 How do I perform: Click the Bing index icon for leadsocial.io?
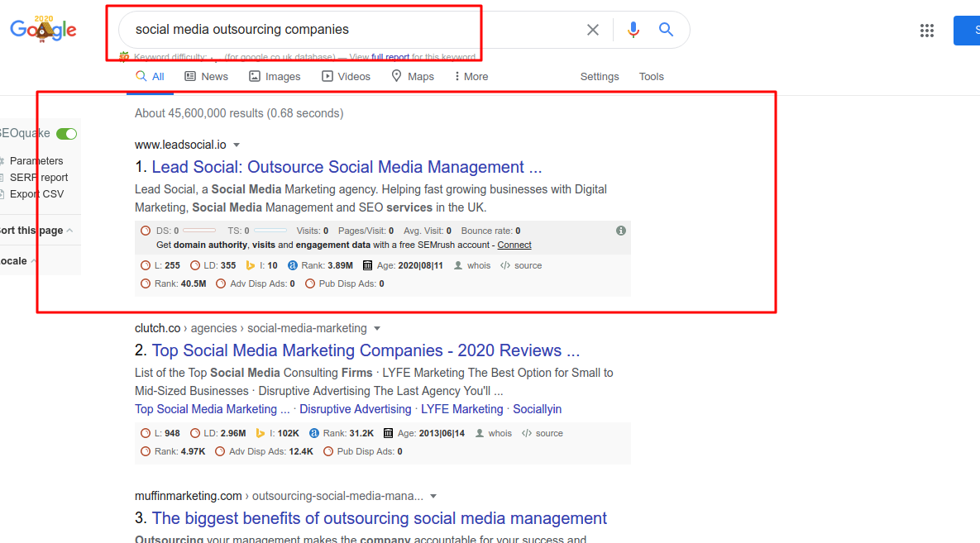pos(250,265)
